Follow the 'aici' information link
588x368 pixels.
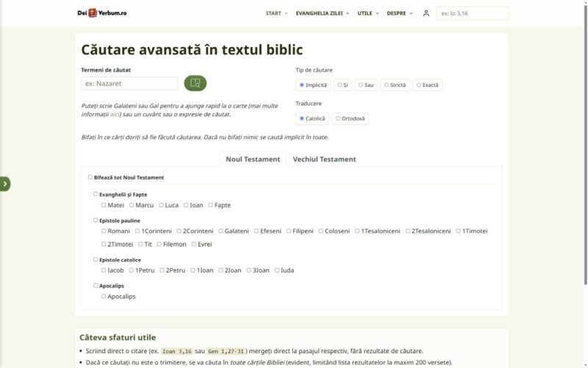[x=115, y=114]
